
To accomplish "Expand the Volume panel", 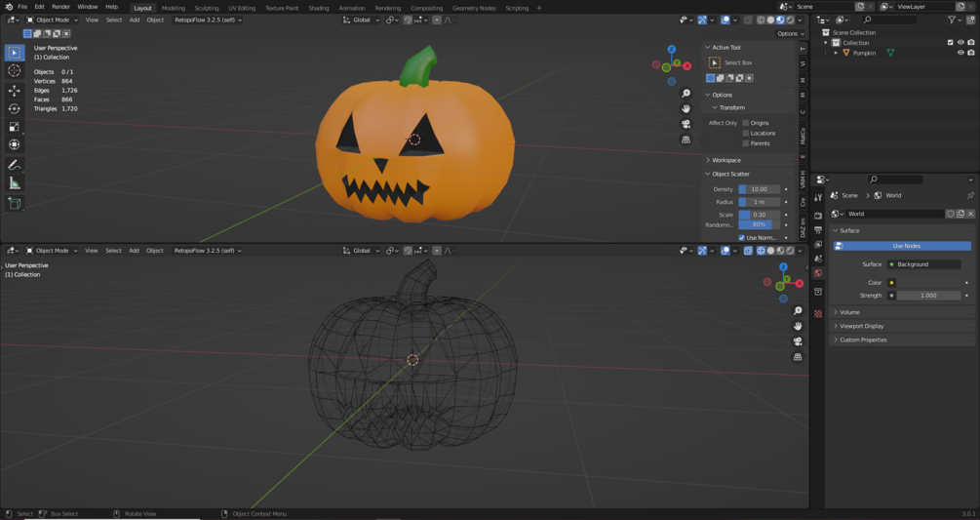I will coord(901,312).
